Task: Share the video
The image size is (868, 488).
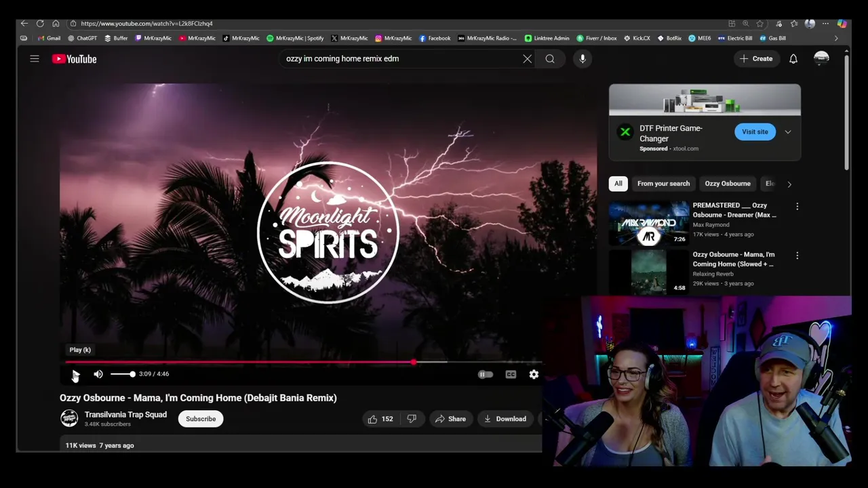Action: coord(450,419)
